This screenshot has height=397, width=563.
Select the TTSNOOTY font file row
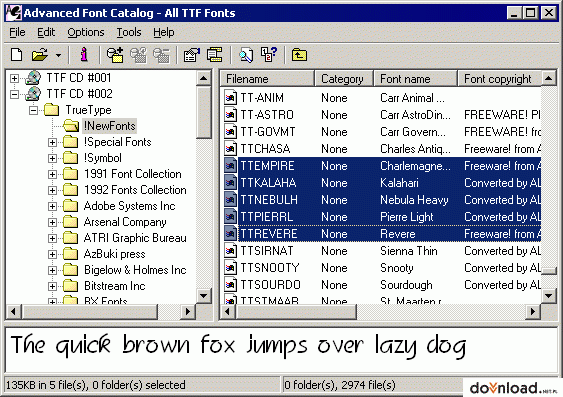coord(381,268)
